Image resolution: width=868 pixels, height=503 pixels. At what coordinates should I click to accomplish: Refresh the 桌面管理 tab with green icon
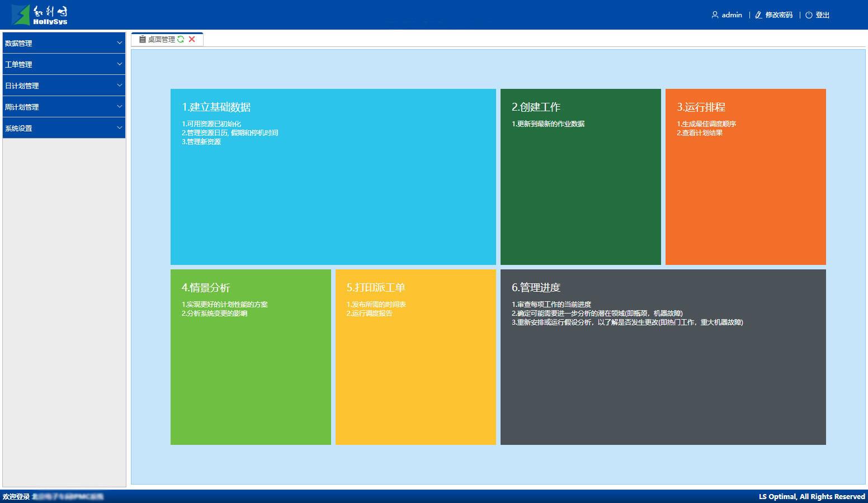[x=181, y=39]
